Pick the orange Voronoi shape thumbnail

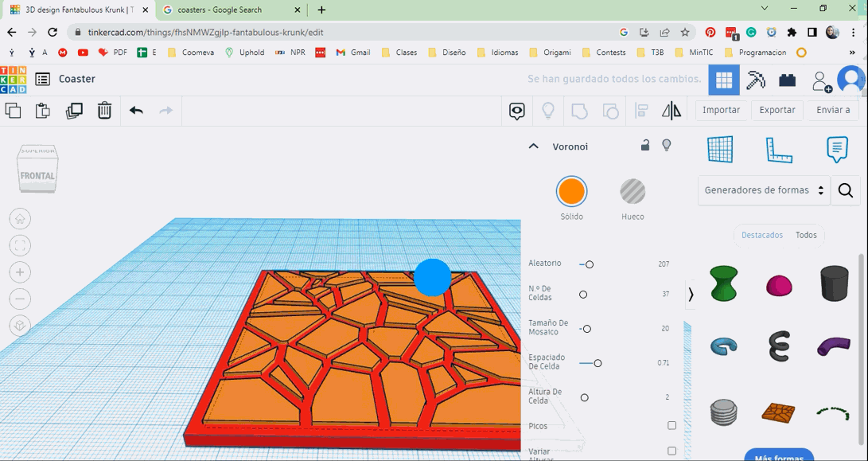(x=778, y=412)
